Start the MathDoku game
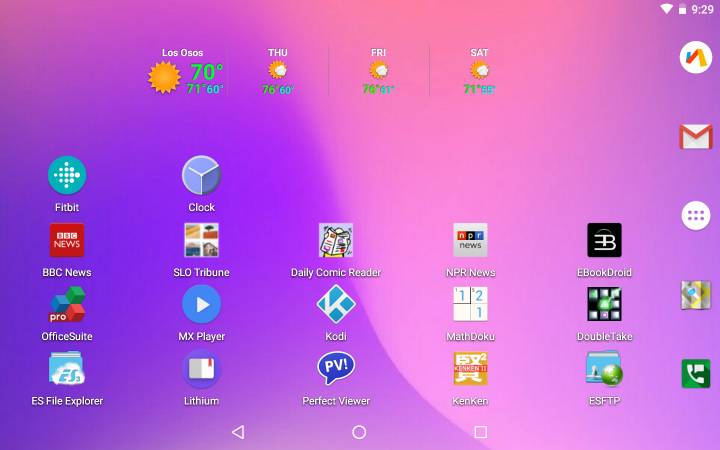Screen dimensions: 720x450 [x=470, y=304]
